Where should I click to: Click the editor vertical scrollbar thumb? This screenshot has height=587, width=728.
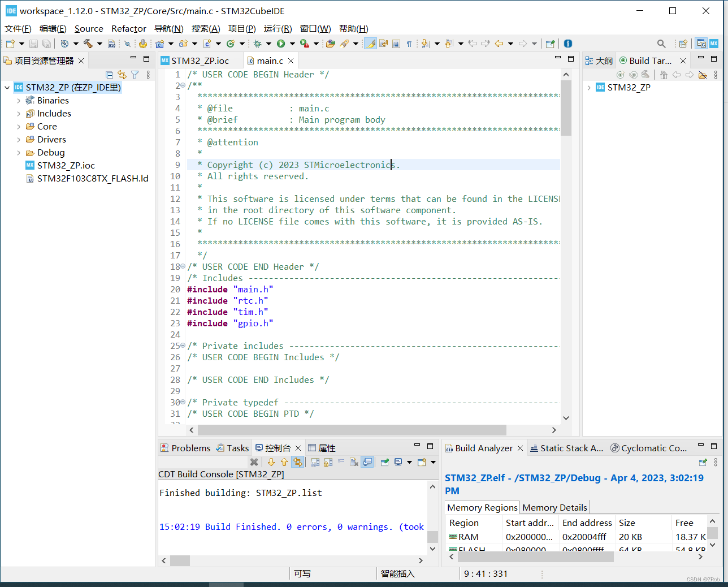click(x=566, y=107)
